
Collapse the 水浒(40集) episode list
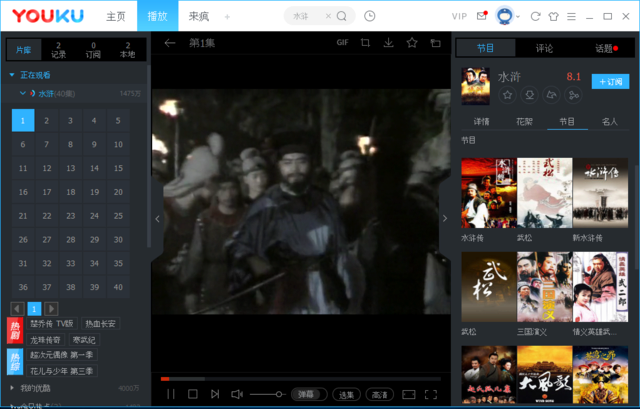click(23, 93)
